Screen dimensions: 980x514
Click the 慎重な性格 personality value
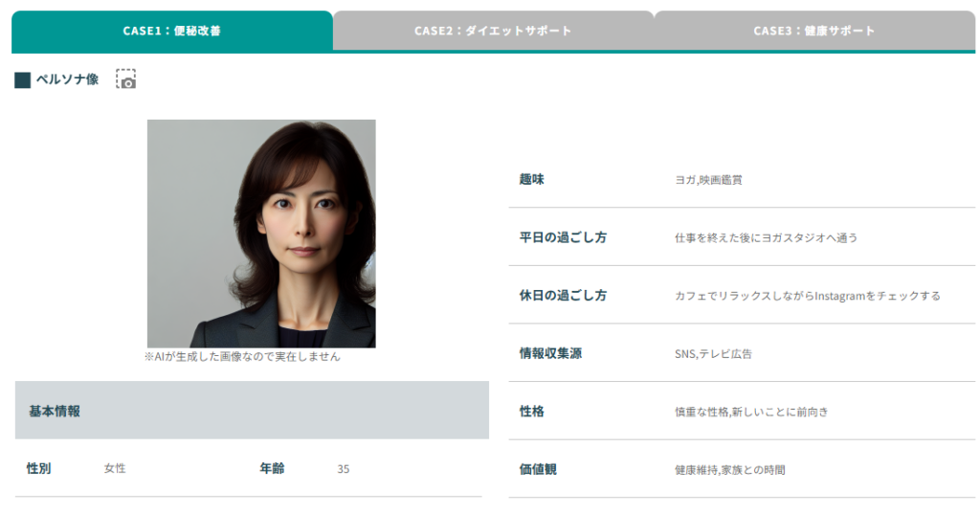tap(751, 412)
